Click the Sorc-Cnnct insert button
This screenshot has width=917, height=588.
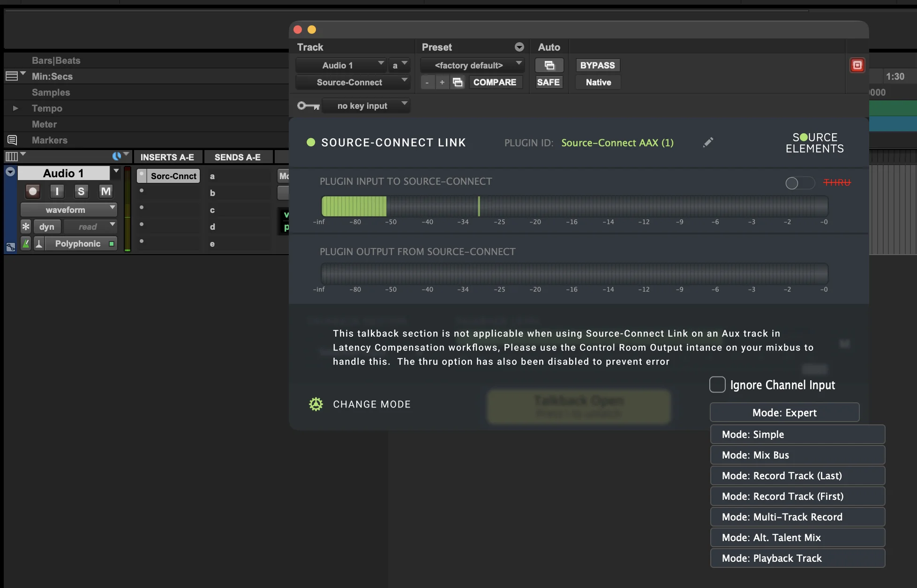173,176
